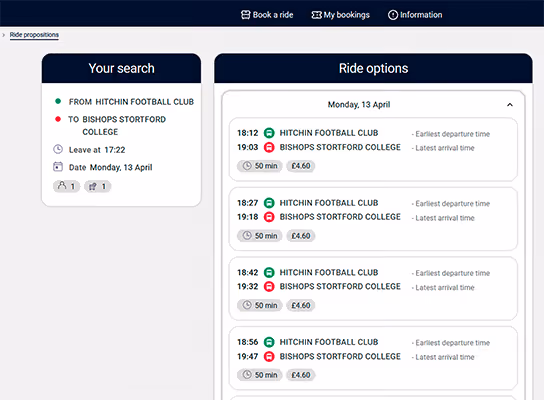This screenshot has width=544, height=400.
Task: Click the info circle icon beside Information
Action: click(x=393, y=15)
